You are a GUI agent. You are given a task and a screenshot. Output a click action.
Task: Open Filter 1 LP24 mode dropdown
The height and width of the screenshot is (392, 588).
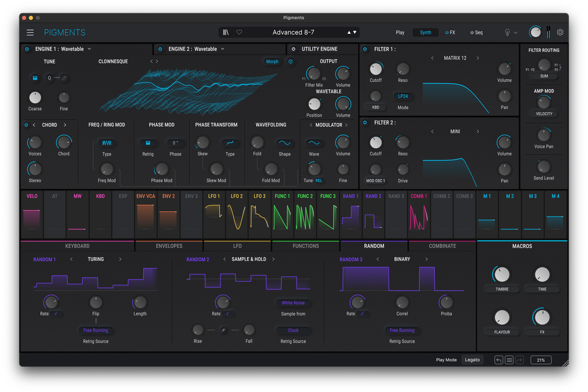pyautogui.click(x=403, y=96)
